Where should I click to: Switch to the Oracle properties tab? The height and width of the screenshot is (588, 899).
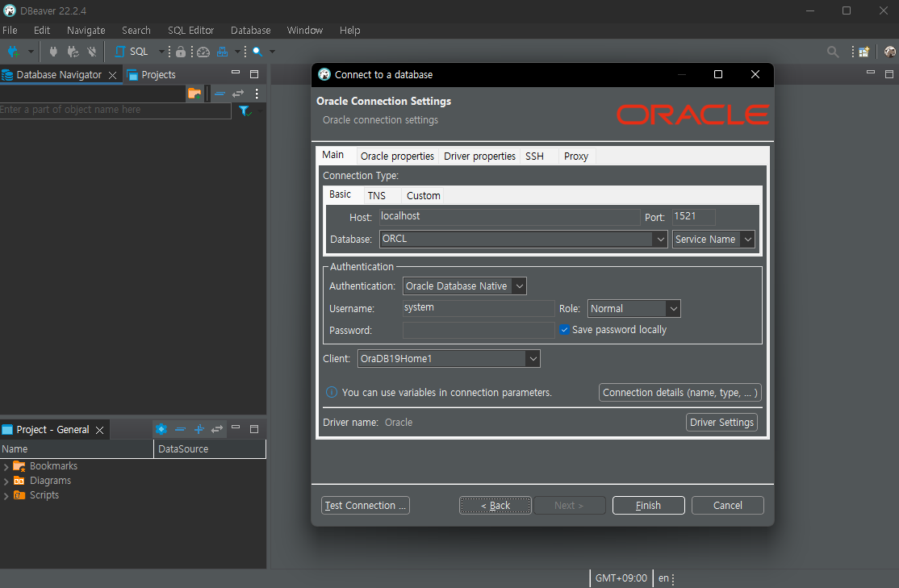(397, 156)
